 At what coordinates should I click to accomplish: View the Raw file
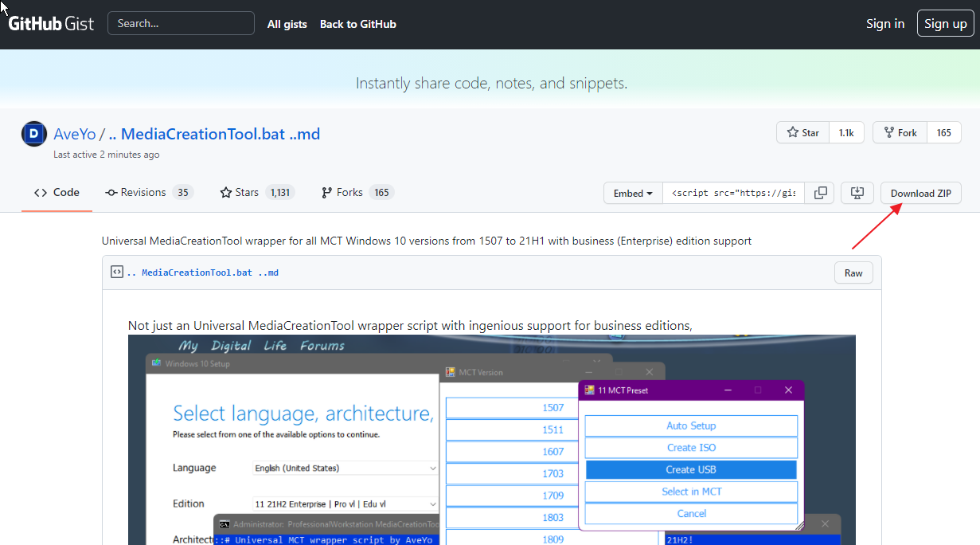click(x=853, y=272)
